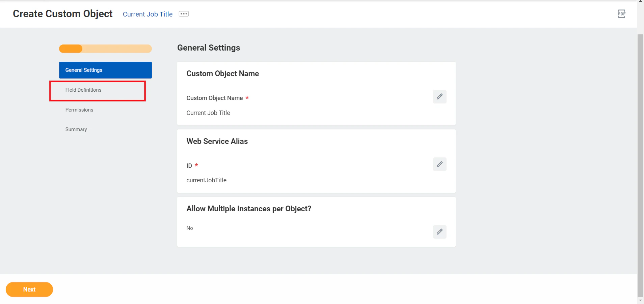Click the PDF export icon
644x304 pixels.
pos(621,14)
